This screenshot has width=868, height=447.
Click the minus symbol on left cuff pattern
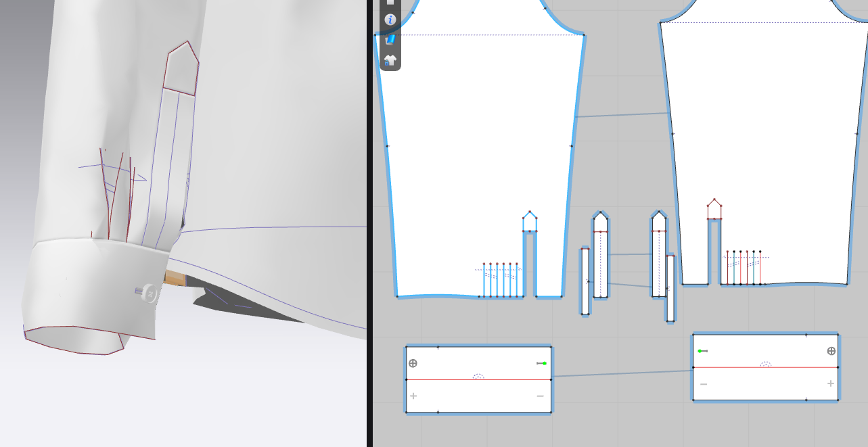(541, 396)
